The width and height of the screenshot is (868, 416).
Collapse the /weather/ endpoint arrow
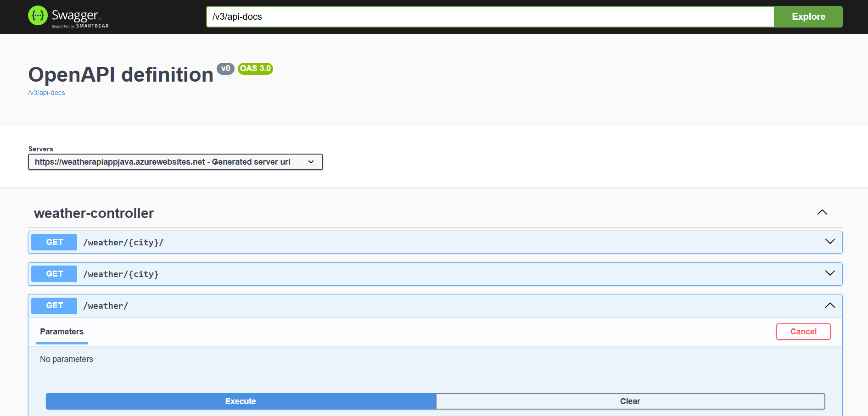829,305
